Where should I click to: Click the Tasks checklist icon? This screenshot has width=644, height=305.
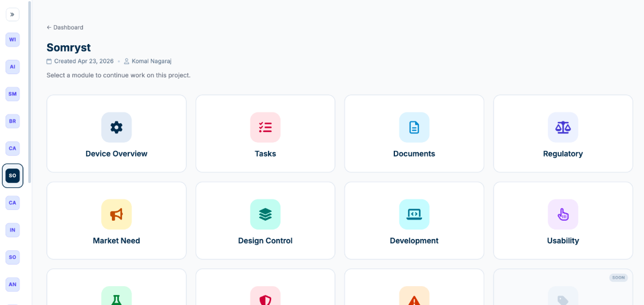coord(265,127)
